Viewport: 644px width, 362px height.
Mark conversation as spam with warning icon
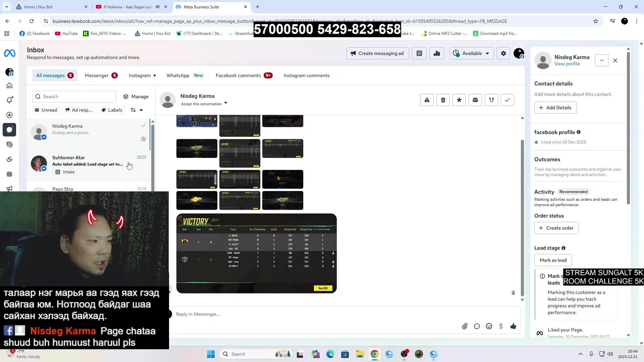pyautogui.click(x=427, y=100)
